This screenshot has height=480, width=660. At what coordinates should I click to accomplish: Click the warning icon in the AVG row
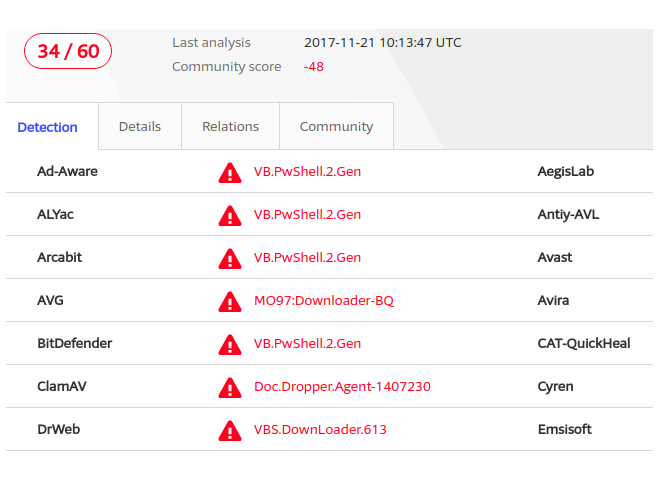(230, 301)
